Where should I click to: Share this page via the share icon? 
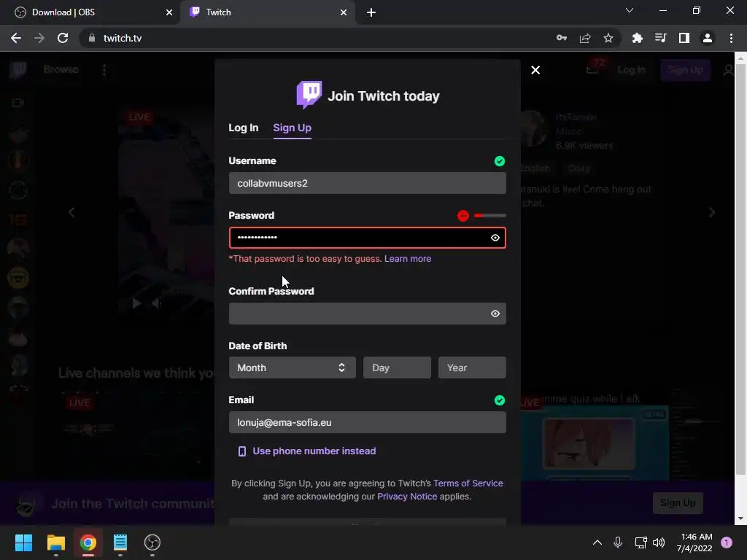tap(585, 38)
